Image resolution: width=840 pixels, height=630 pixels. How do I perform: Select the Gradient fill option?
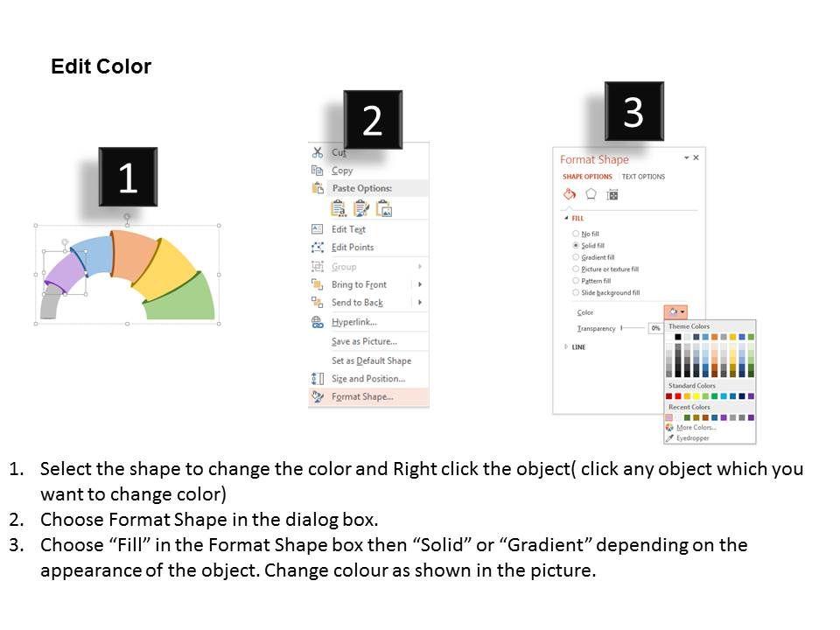tap(576, 257)
